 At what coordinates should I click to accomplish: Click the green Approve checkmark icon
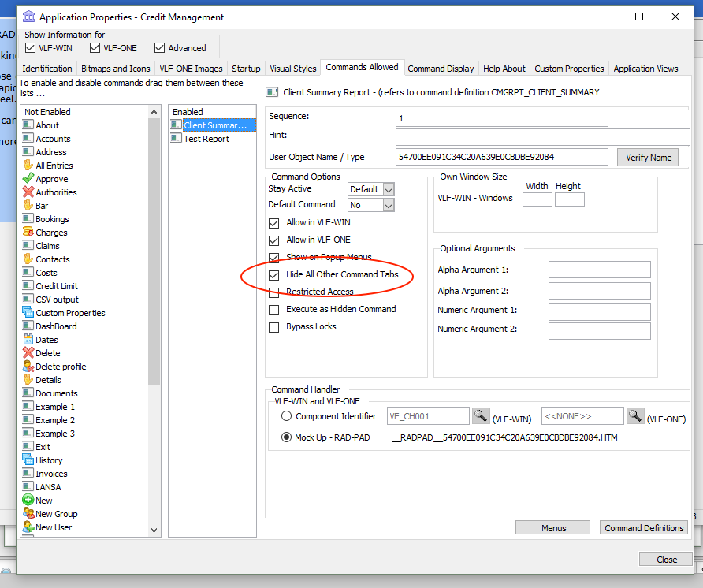click(28, 178)
